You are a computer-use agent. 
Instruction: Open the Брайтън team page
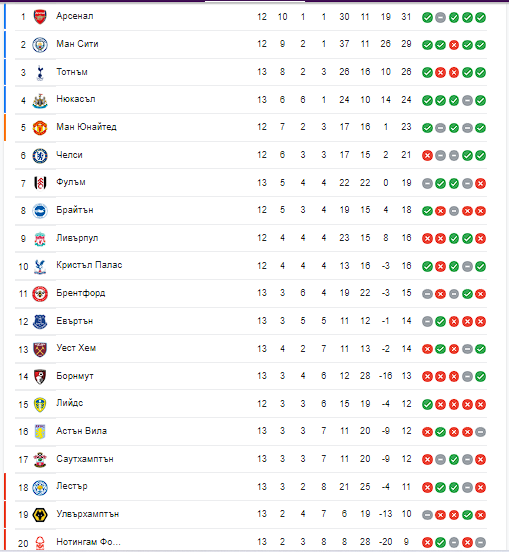[75, 210]
